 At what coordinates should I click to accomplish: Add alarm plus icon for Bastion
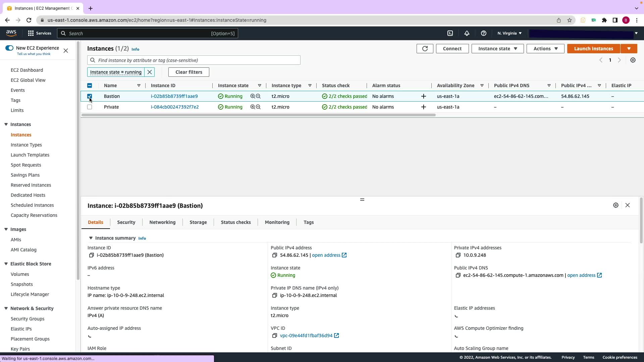coord(423,96)
